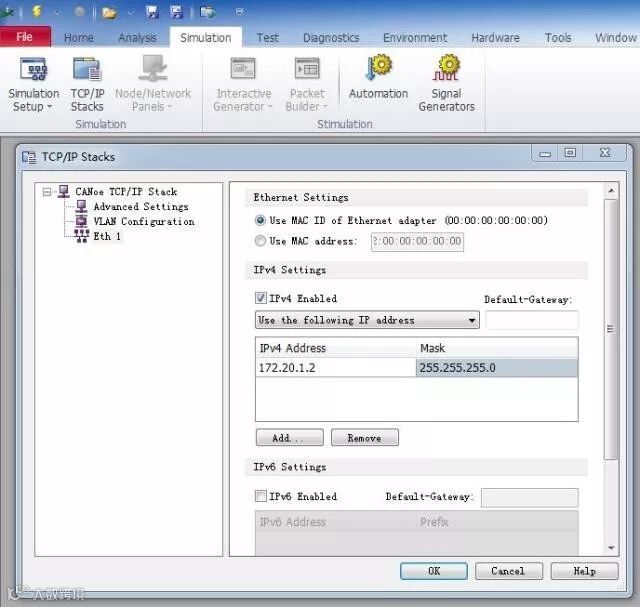Switch to the Home ribbon tab

point(79,38)
